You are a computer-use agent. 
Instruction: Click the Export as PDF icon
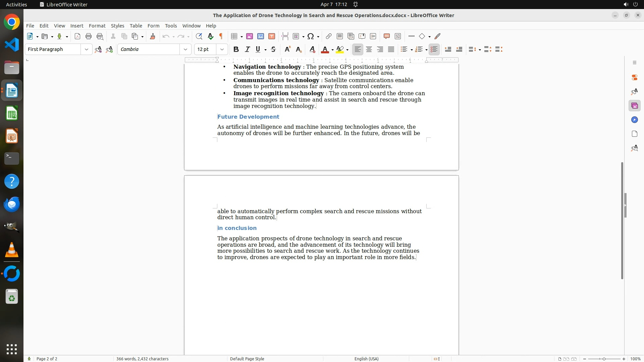click(x=77, y=37)
